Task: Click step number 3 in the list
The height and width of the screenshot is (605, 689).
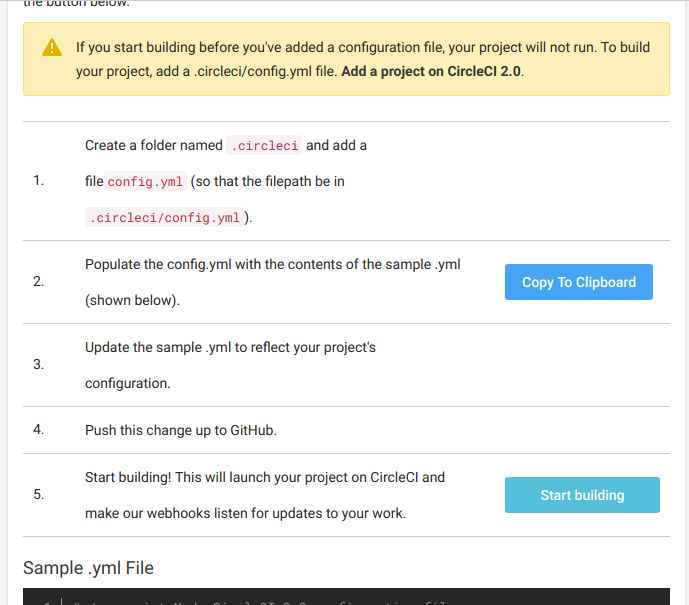Action: click(39, 364)
